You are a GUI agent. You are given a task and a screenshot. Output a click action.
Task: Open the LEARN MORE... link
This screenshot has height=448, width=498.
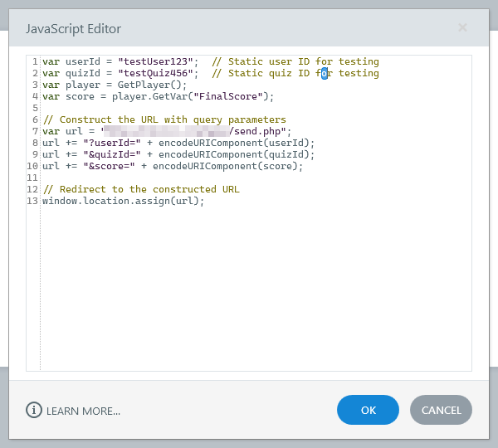tap(83, 411)
